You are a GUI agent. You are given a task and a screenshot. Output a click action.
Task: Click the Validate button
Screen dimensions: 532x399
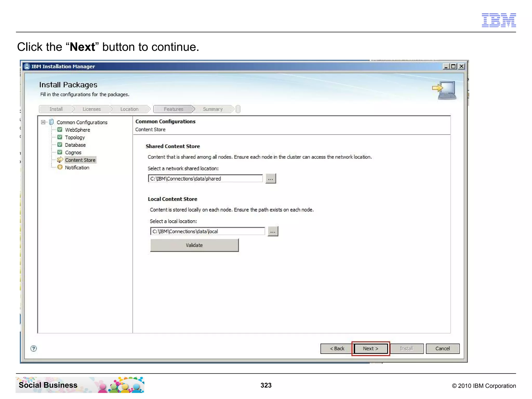[x=194, y=245]
